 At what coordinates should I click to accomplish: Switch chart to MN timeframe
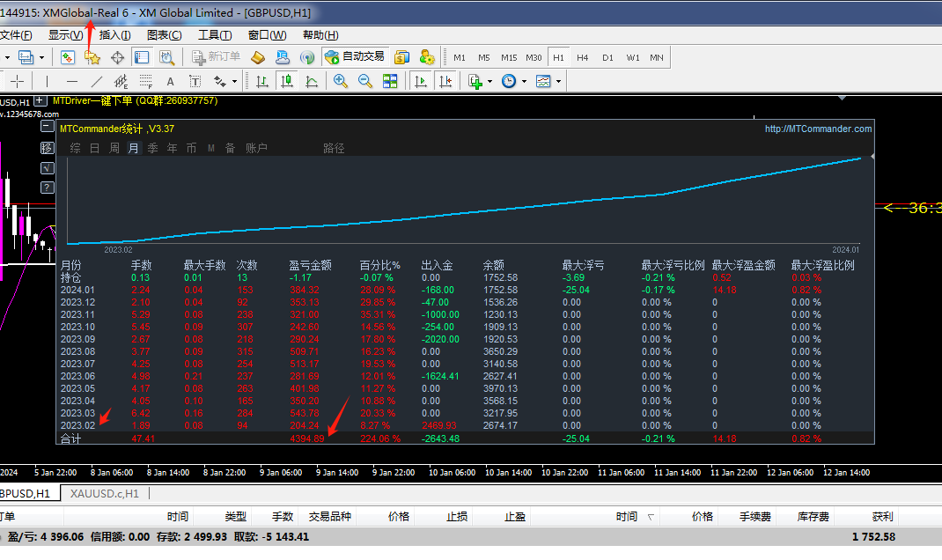click(657, 58)
